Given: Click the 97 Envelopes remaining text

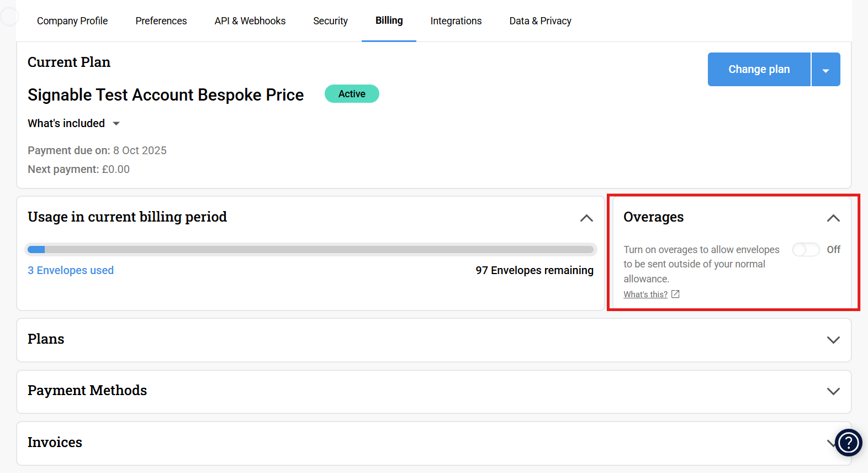Looking at the screenshot, I should click(x=534, y=270).
